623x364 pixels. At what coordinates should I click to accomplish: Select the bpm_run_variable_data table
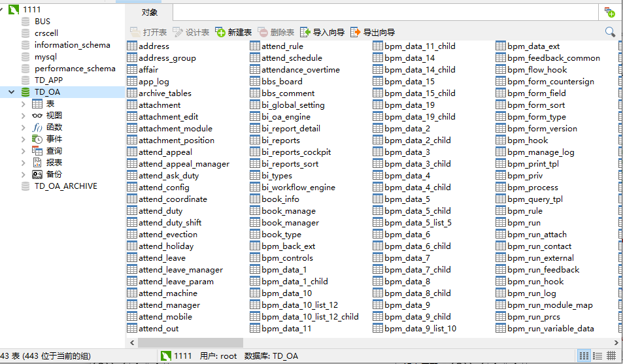[x=550, y=328]
